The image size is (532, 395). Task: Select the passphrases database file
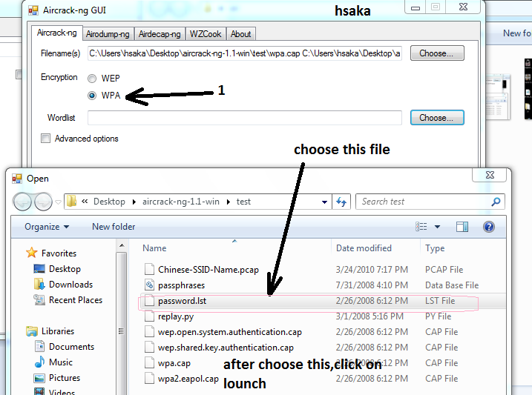(181, 285)
